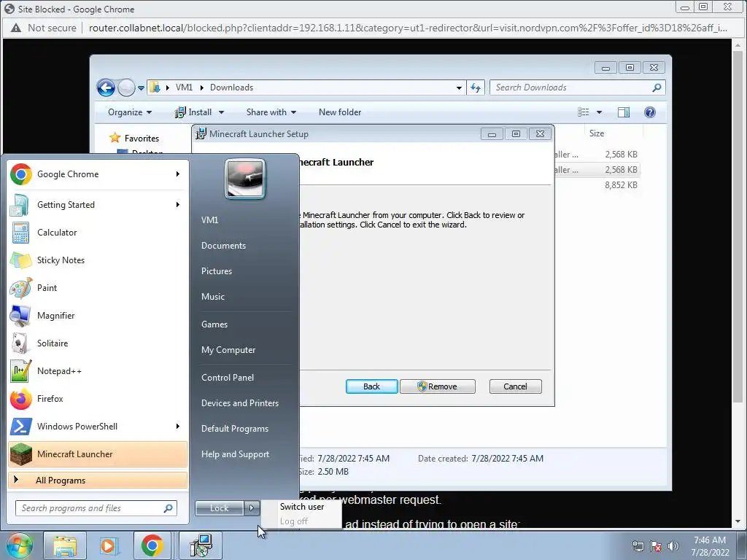This screenshot has width=747, height=560.
Task: Expand Windows PowerShell submenu arrow
Action: click(x=178, y=426)
